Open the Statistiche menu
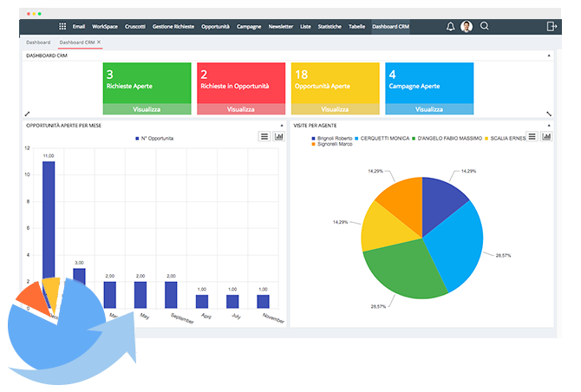The height and width of the screenshot is (392, 581). pos(330,26)
